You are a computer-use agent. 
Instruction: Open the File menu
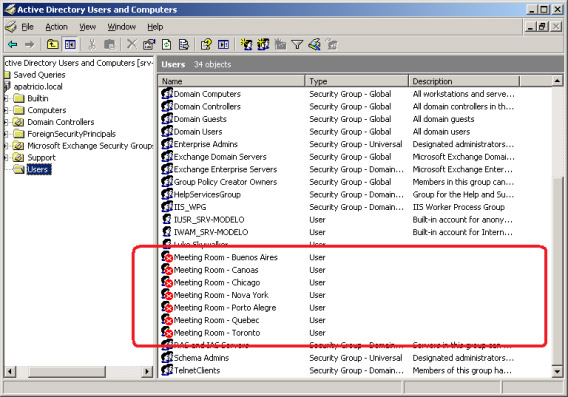(x=28, y=27)
